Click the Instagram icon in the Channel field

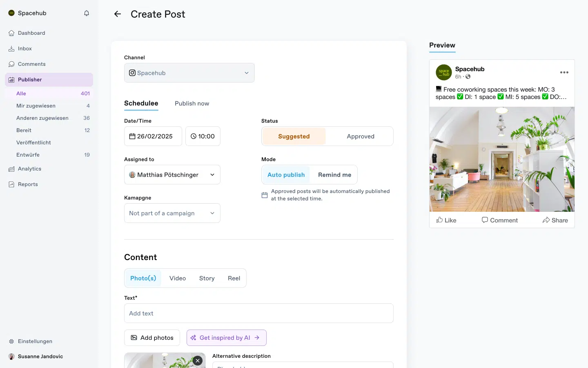[x=132, y=73]
